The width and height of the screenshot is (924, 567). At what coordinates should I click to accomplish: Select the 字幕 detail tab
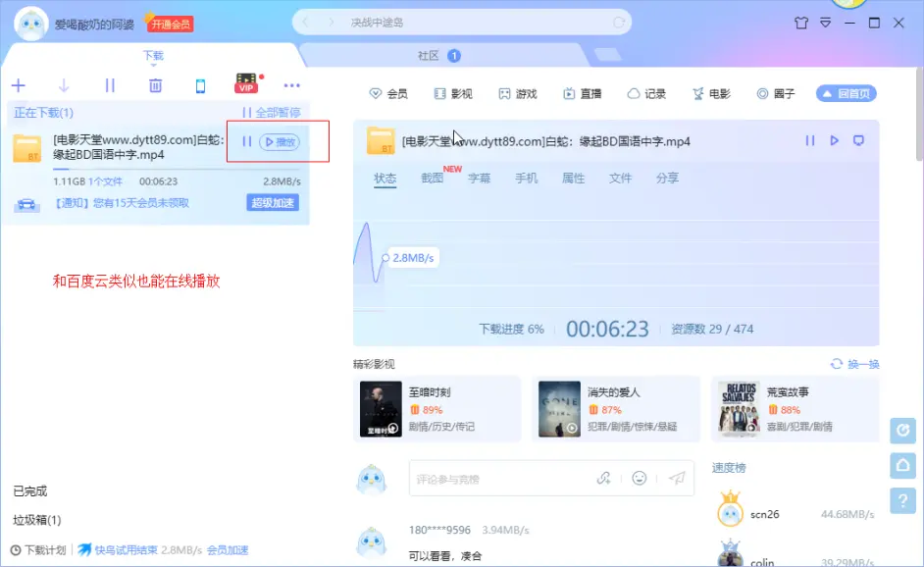tap(479, 178)
